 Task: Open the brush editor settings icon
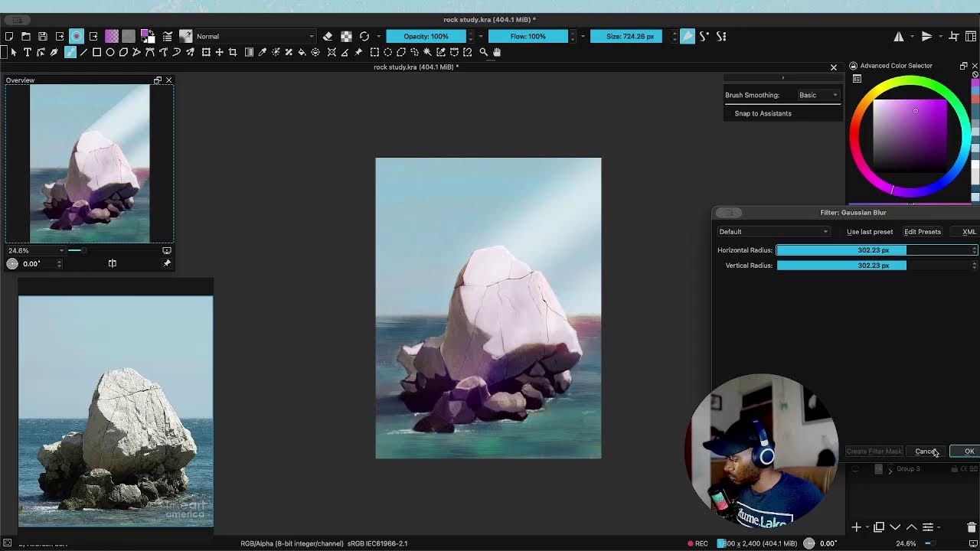(167, 36)
